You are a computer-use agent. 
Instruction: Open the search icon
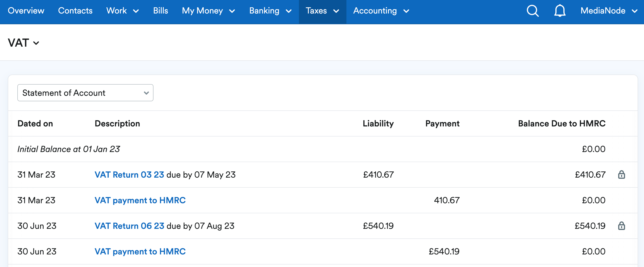point(532,11)
